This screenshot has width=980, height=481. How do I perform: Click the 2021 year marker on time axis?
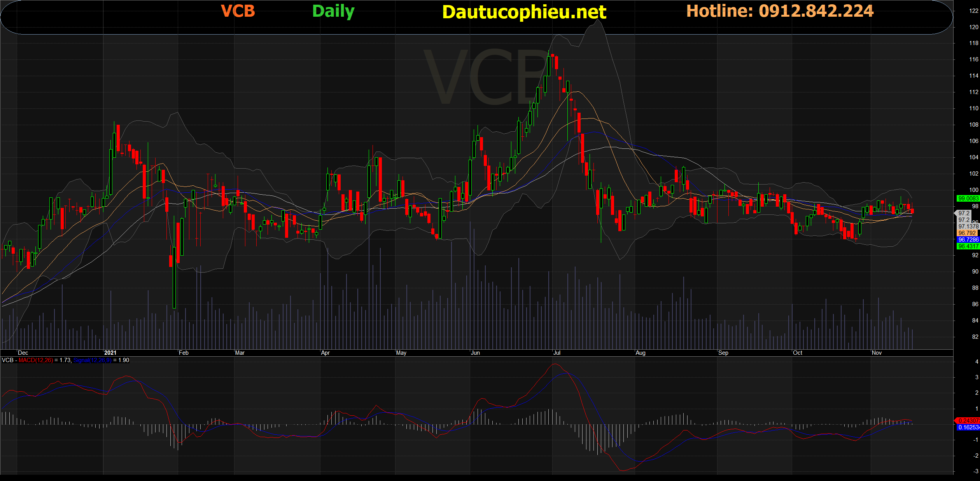coord(110,353)
